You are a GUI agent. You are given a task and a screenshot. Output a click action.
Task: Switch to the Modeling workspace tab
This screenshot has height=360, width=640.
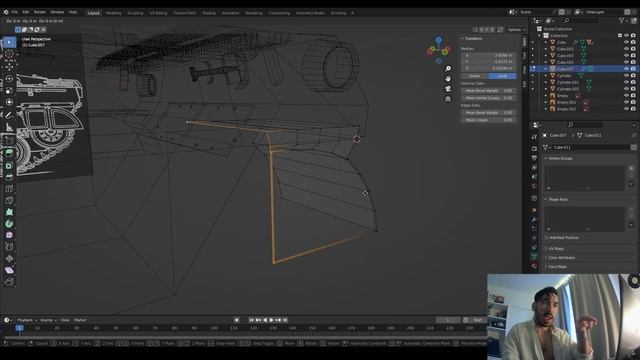pyautogui.click(x=113, y=13)
